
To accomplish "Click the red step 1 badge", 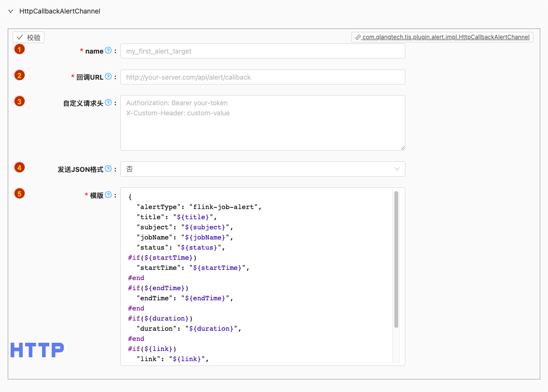I will click(19, 49).
